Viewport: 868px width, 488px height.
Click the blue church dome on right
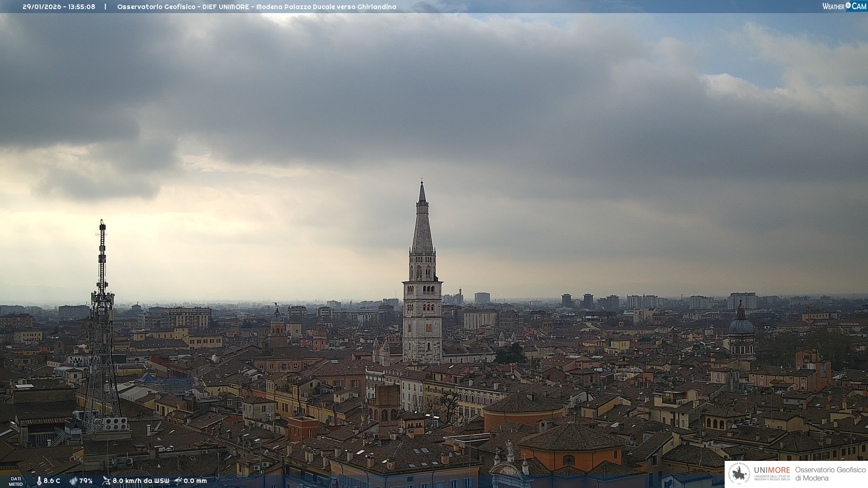pos(741,326)
